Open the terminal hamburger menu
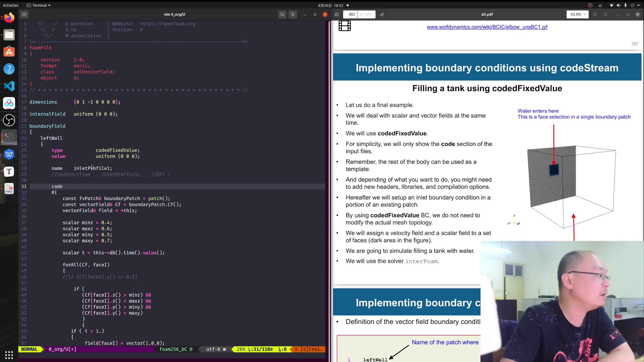This screenshot has width=644, height=362. [x=293, y=14]
